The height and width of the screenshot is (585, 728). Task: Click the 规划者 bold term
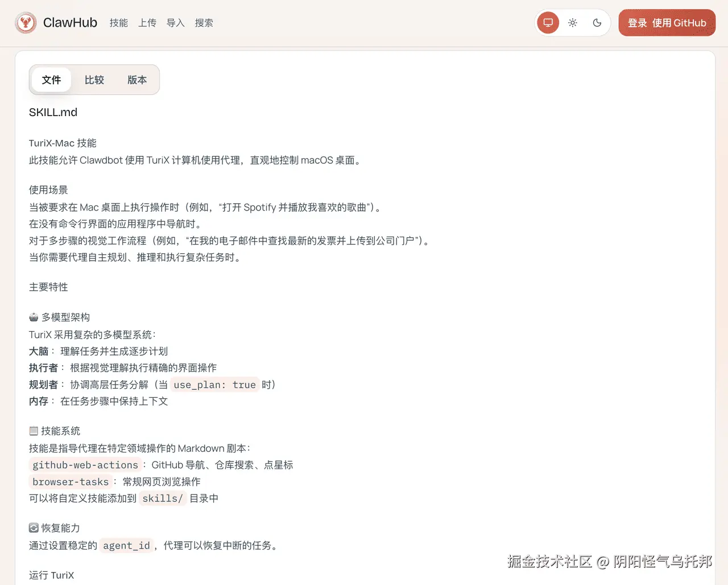tap(43, 385)
